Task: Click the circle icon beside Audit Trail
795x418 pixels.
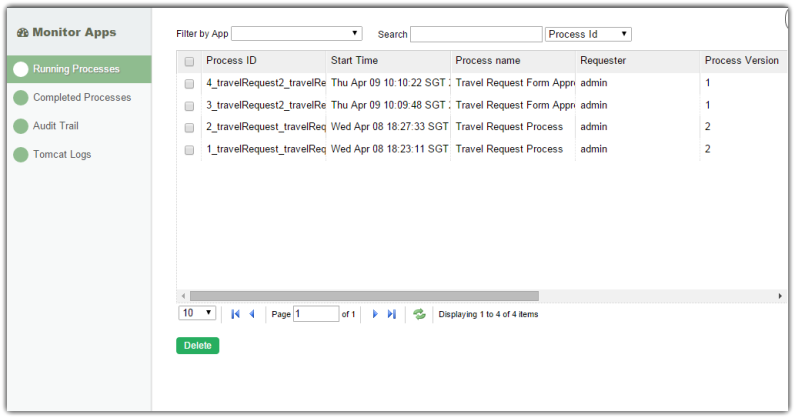Action: point(21,127)
